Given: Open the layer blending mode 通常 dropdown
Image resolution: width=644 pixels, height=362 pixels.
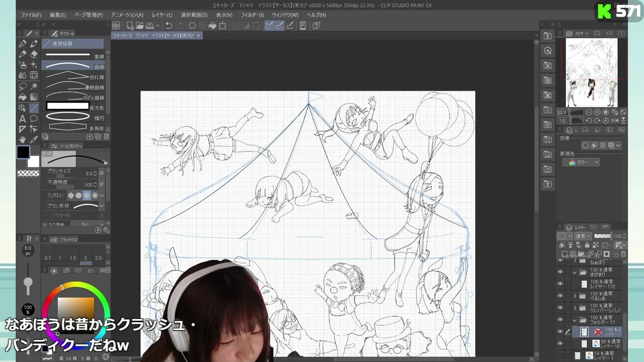Looking at the screenshot, I should (x=583, y=236).
